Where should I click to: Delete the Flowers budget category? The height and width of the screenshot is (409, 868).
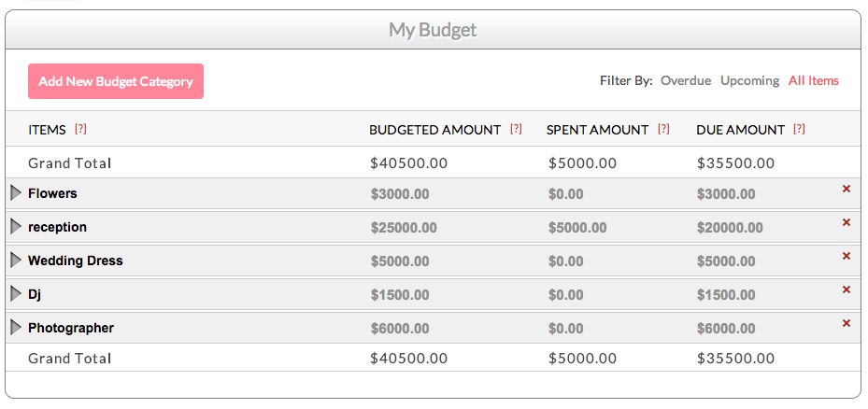tap(847, 189)
